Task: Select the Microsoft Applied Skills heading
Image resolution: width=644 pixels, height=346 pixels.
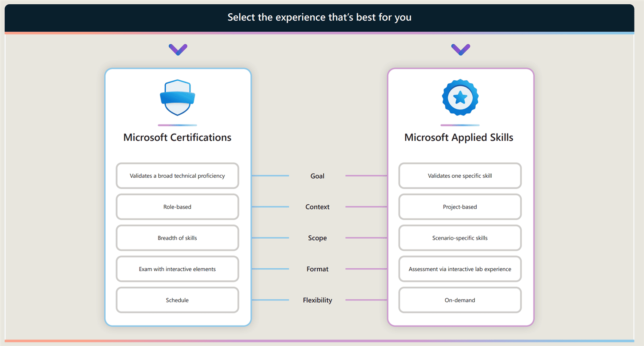Action: tap(459, 137)
